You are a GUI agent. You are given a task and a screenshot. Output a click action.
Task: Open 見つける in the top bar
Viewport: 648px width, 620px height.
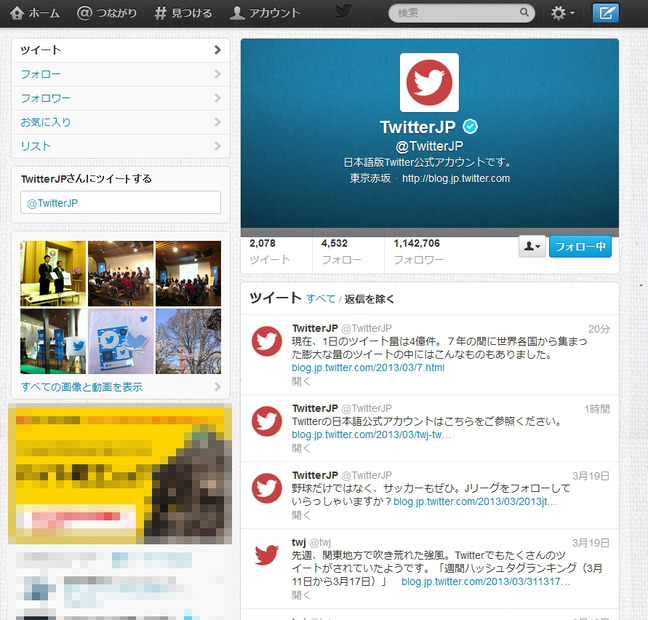point(183,13)
